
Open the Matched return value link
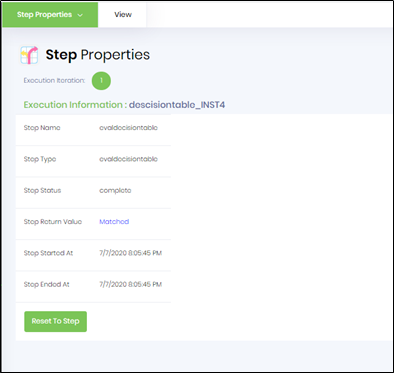(x=114, y=222)
